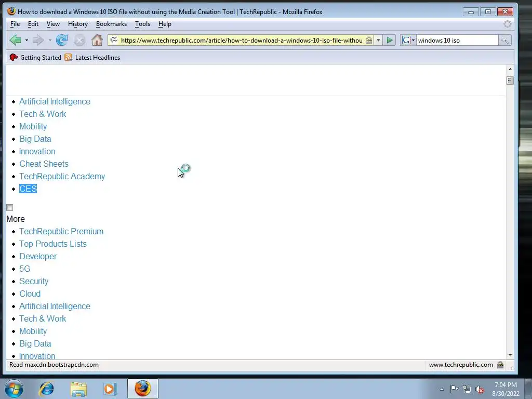Viewport: 532px width, 399px height.
Task: Click the magnifier search button
Action: click(505, 41)
